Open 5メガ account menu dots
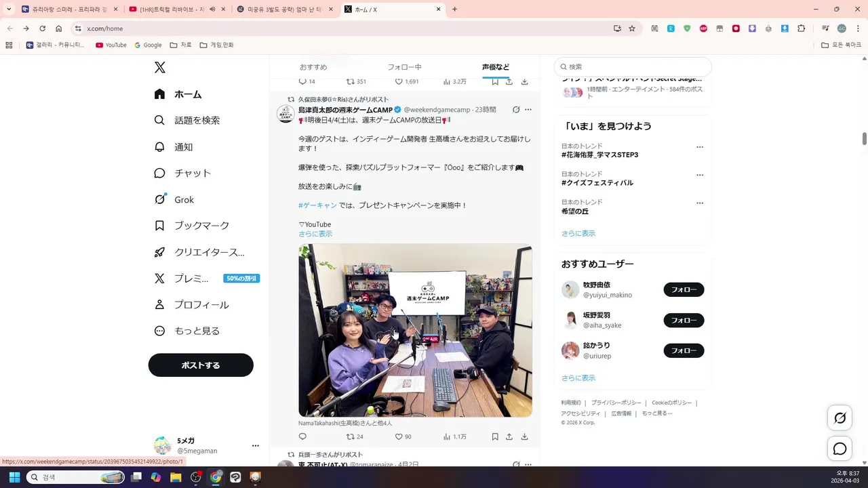This screenshot has width=868, height=488. (x=256, y=445)
